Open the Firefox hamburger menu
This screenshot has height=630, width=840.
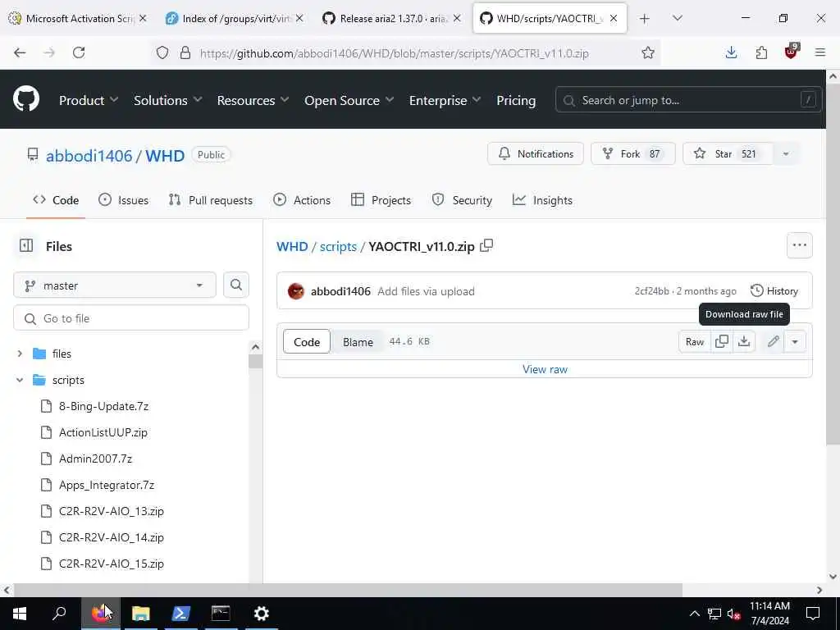(x=820, y=52)
